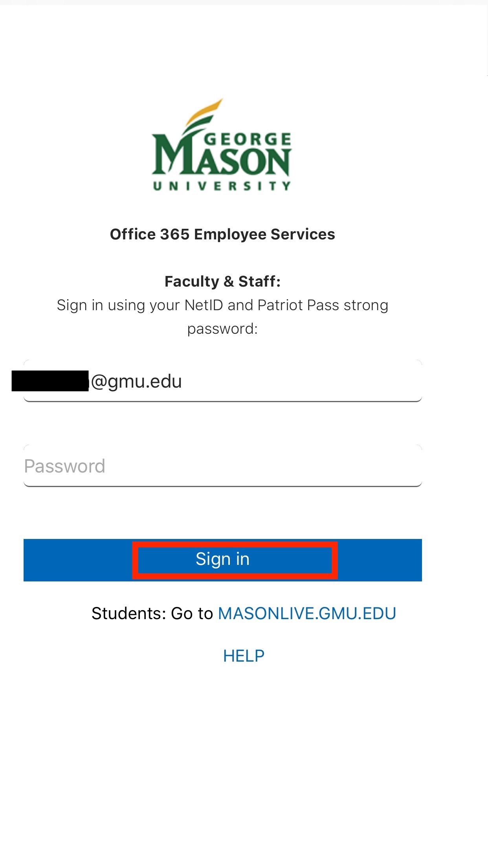
Task: Click the Password placeholder text
Action: tap(65, 466)
